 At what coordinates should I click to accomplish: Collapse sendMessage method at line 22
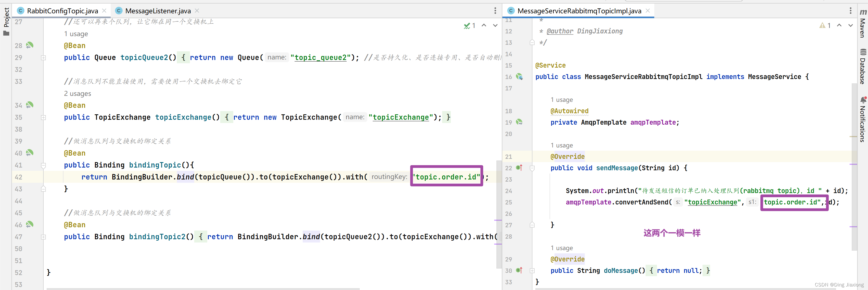click(532, 168)
